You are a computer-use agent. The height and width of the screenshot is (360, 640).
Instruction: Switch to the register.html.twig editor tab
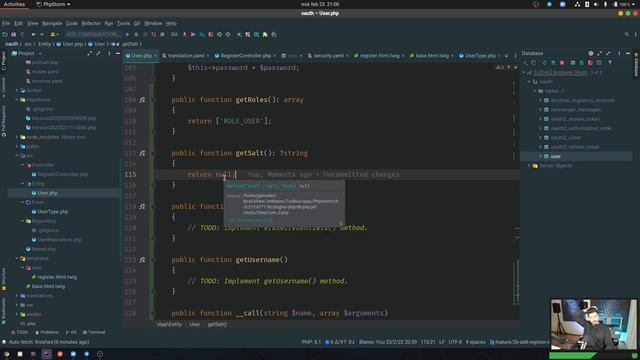click(379, 56)
